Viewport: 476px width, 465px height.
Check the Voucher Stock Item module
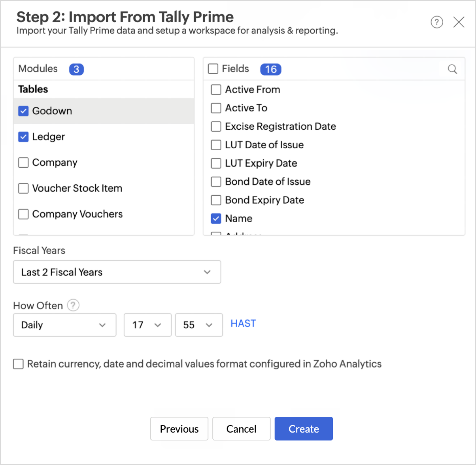(23, 188)
